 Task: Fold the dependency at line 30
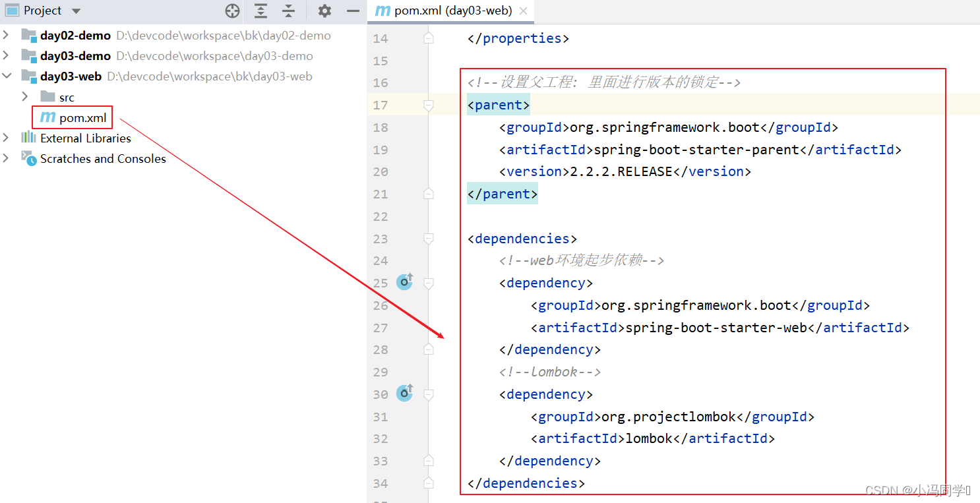429,394
